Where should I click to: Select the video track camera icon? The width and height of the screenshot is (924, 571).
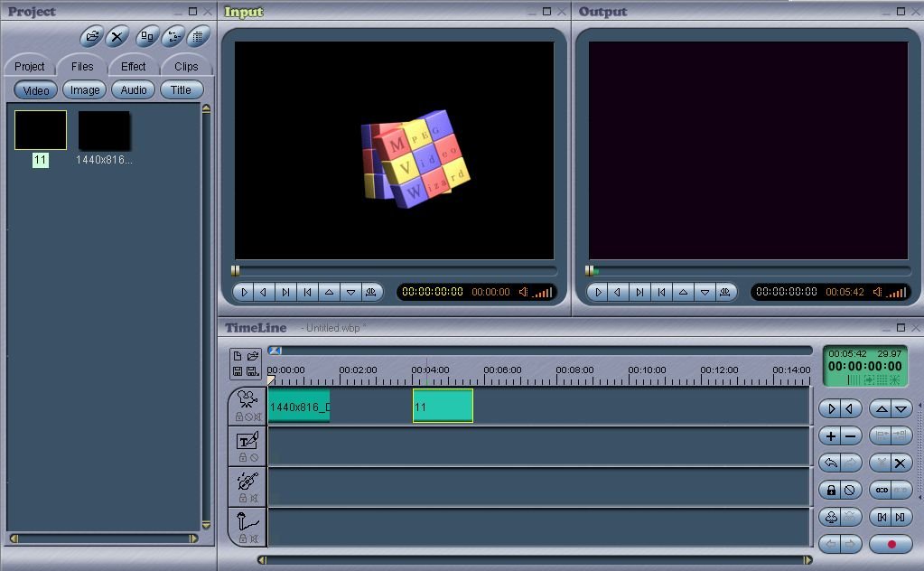(x=247, y=399)
